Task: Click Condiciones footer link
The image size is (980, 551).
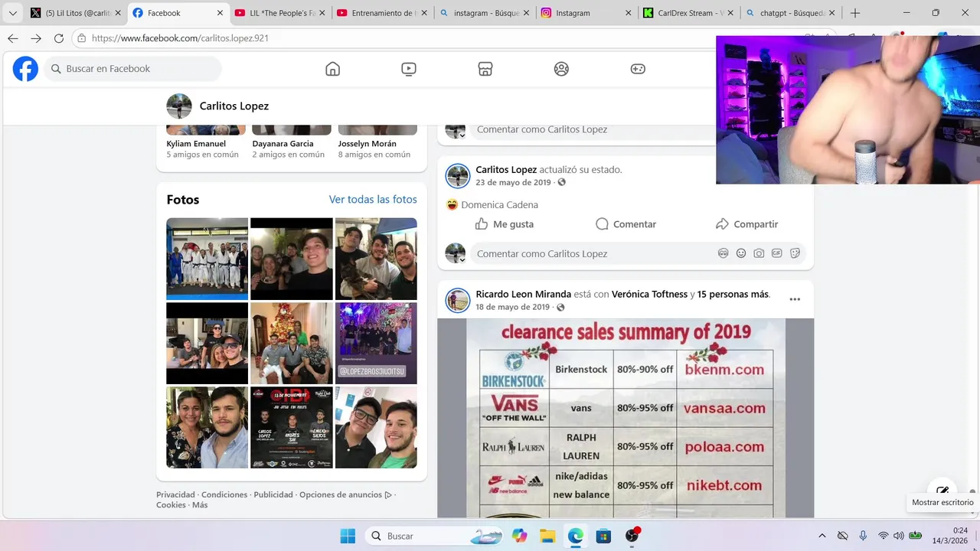Action: click(224, 495)
